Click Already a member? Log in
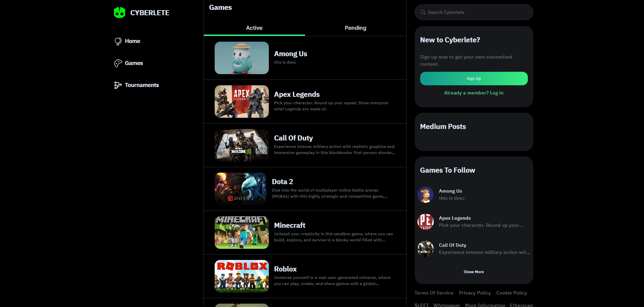The height and width of the screenshot is (307, 644). coord(474,93)
